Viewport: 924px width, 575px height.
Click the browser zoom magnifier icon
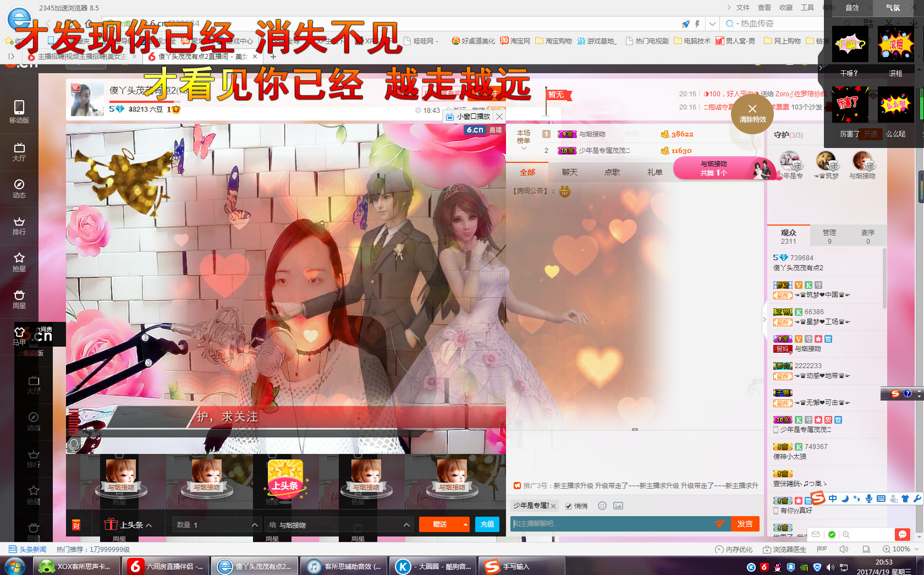coord(887,549)
